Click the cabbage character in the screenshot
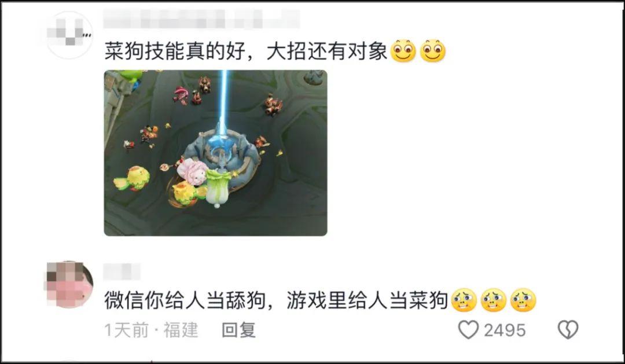The height and width of the screenshot is (364, 625). [219, 188]
